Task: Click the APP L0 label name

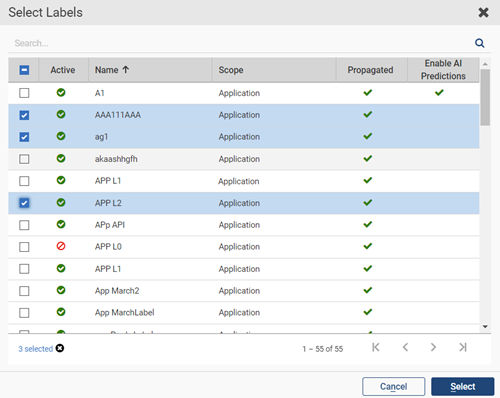Action: point(108,247)
